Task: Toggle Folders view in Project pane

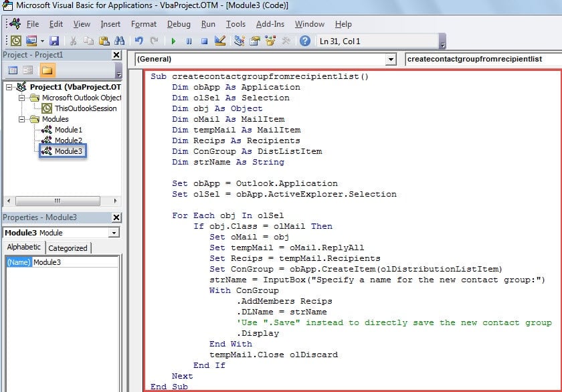Action: [47, 70]
